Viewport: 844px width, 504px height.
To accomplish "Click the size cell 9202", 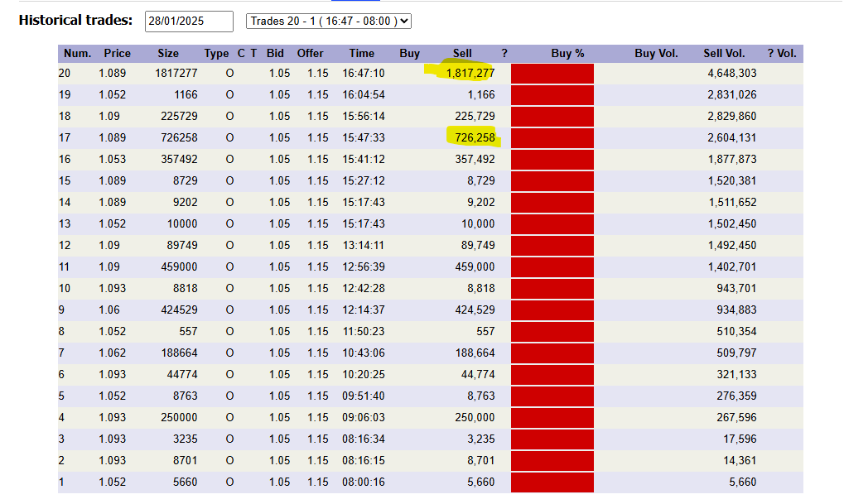I will pyautogui.click(x=186, y=202).
